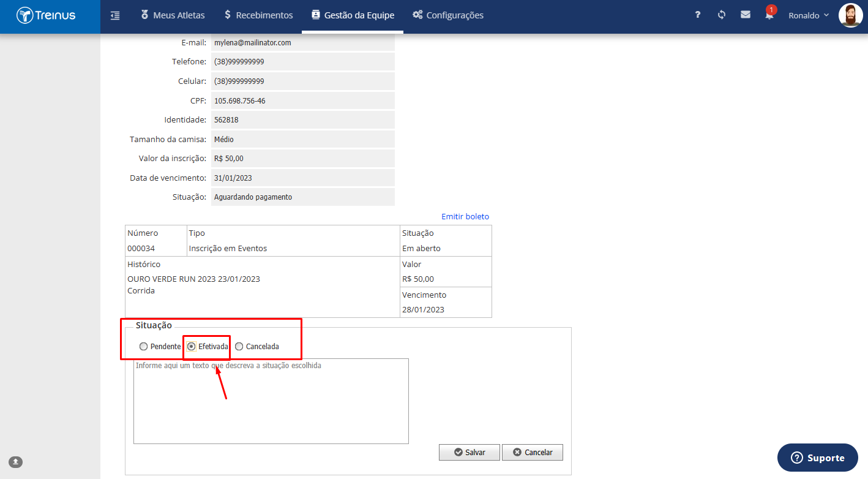Open the help question mark icon
The image size is (868, 479).
[697, 15]
